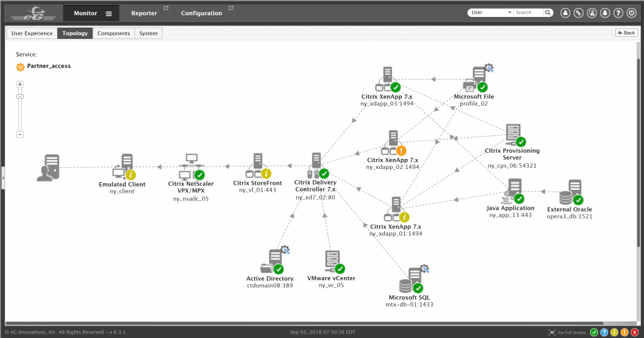
Task: Select XenApp ny_xdapp_02 node with warning
Action: [394, 143]
